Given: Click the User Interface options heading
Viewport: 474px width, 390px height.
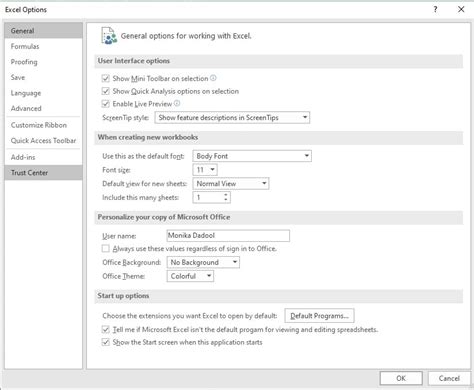Looking at the screenshot, I should [x=134, y=61].
